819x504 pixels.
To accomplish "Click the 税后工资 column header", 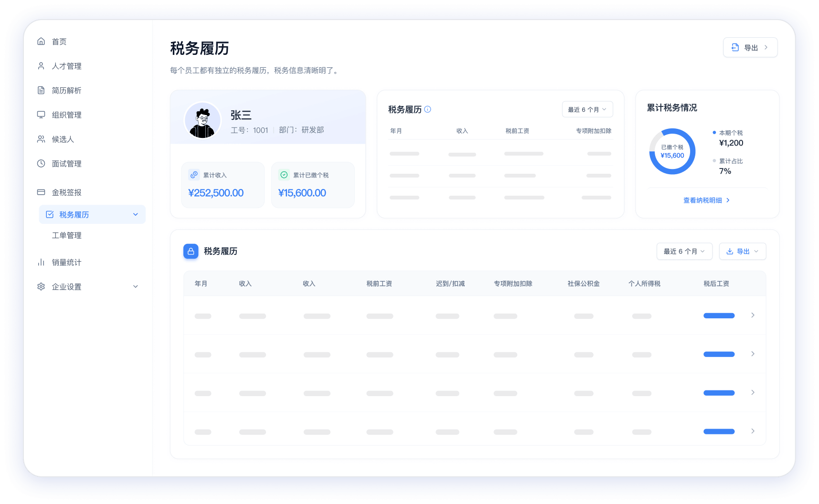I will pyautogui.click(x=716, y=283).
